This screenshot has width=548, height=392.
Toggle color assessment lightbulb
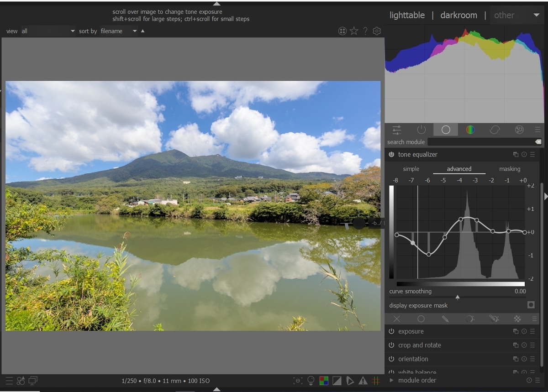311,381
